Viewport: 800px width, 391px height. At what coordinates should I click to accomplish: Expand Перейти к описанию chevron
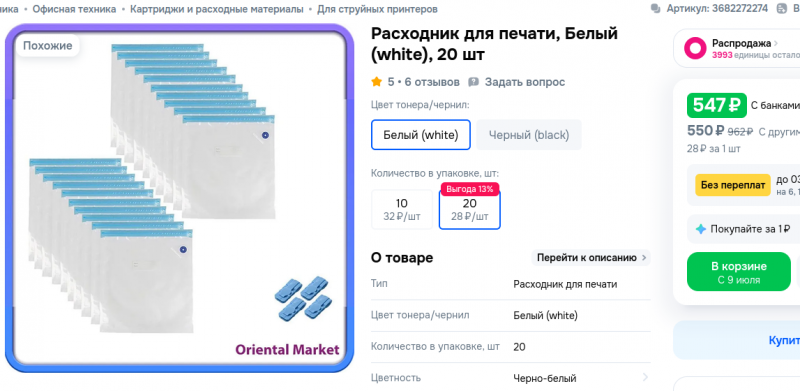(x=644, y=258)
